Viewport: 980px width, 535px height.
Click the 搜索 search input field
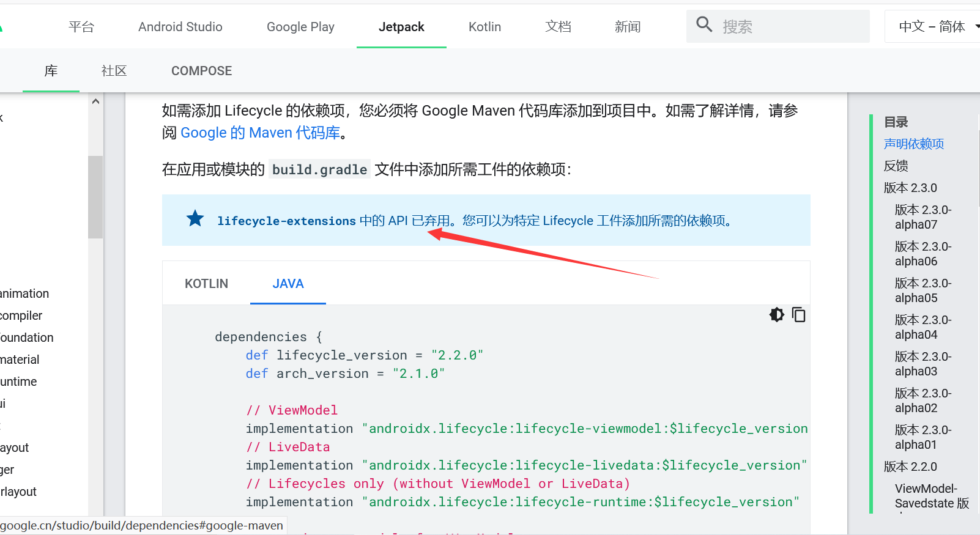click(x=778, y=26)
